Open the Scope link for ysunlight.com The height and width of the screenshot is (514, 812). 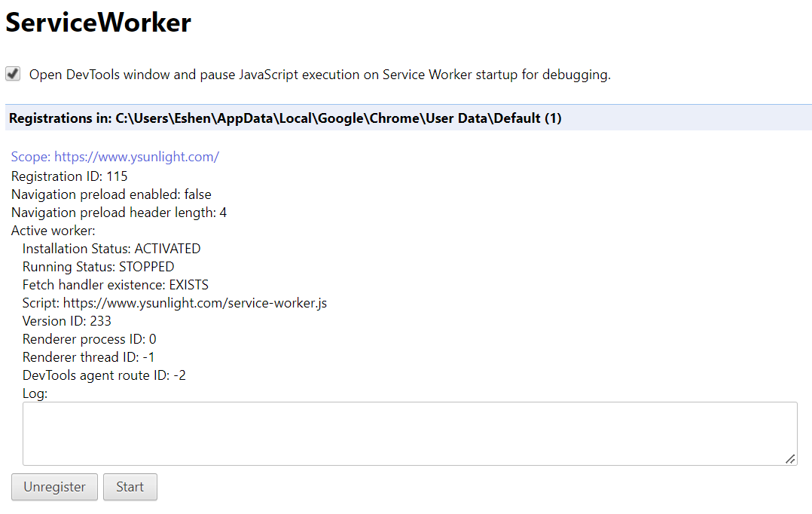pos(114,157)
